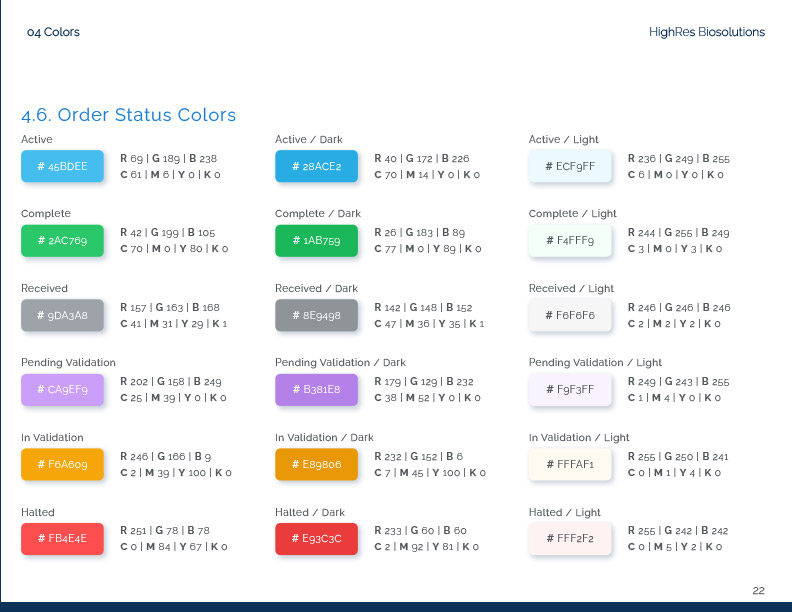
Task: Click the Active color swatch #45BDEE
Action: 62,166
